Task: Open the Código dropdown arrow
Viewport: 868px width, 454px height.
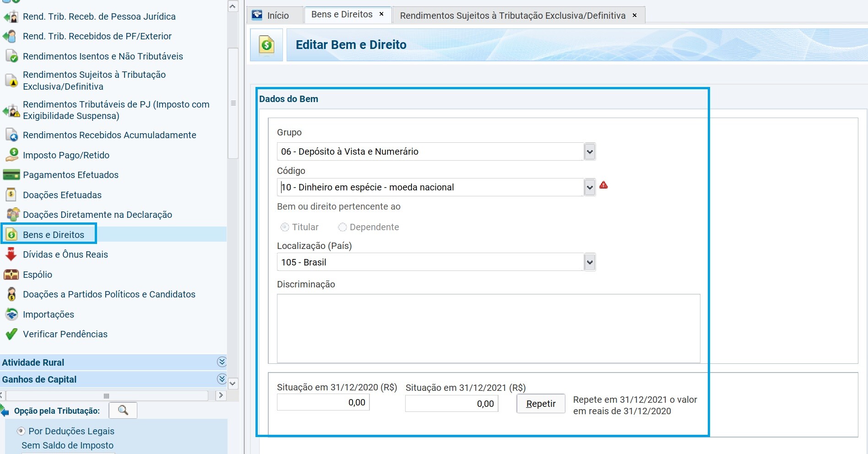Action: pos(590,187)
